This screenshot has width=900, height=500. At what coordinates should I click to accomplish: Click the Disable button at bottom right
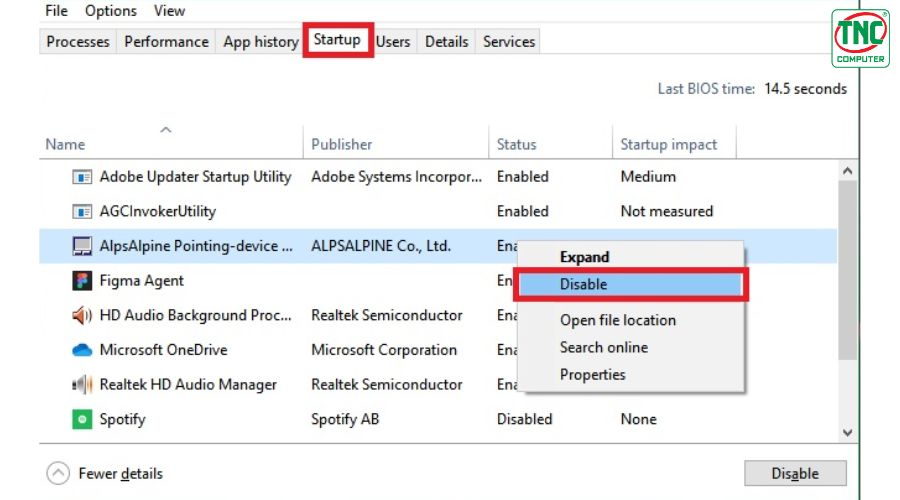click(x=795, y=474)
